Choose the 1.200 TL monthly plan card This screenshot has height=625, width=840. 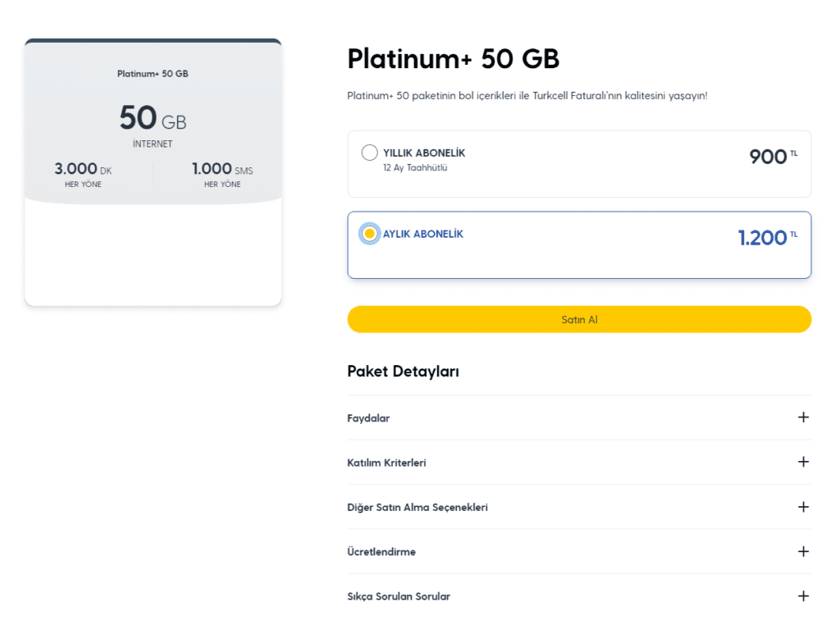[578, 245]
